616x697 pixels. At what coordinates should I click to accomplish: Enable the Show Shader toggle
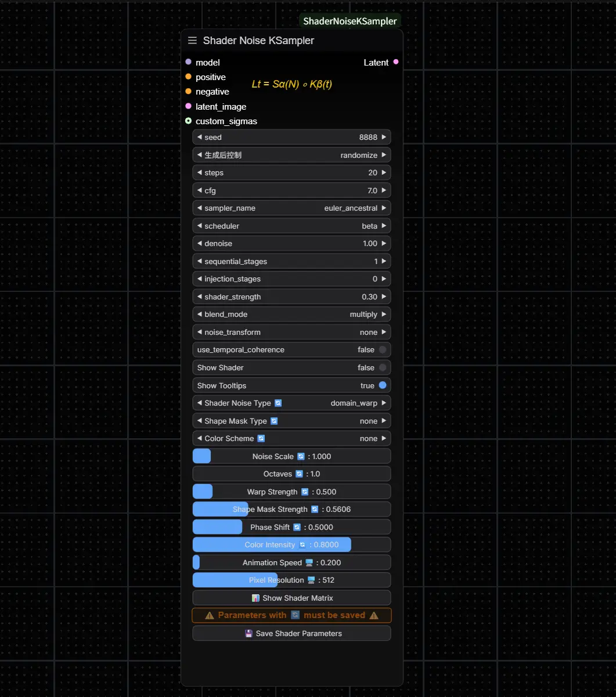(382, 367)
